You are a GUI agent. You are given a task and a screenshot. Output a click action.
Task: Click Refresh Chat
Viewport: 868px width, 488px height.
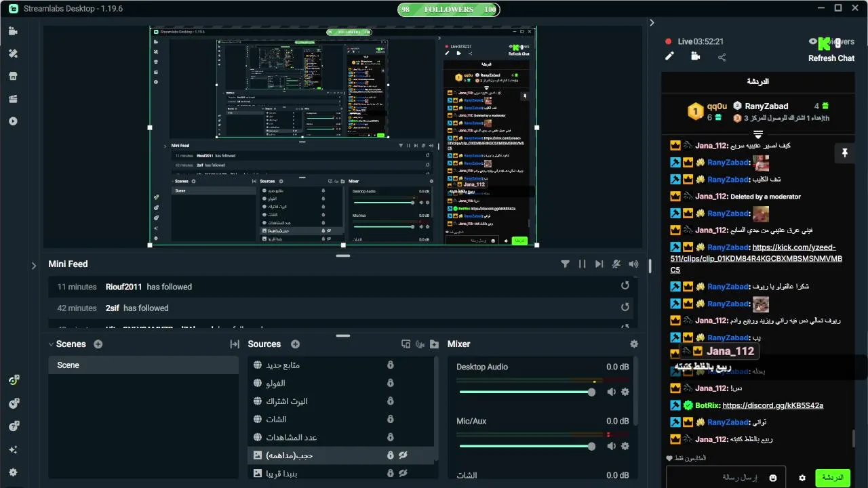831,58
